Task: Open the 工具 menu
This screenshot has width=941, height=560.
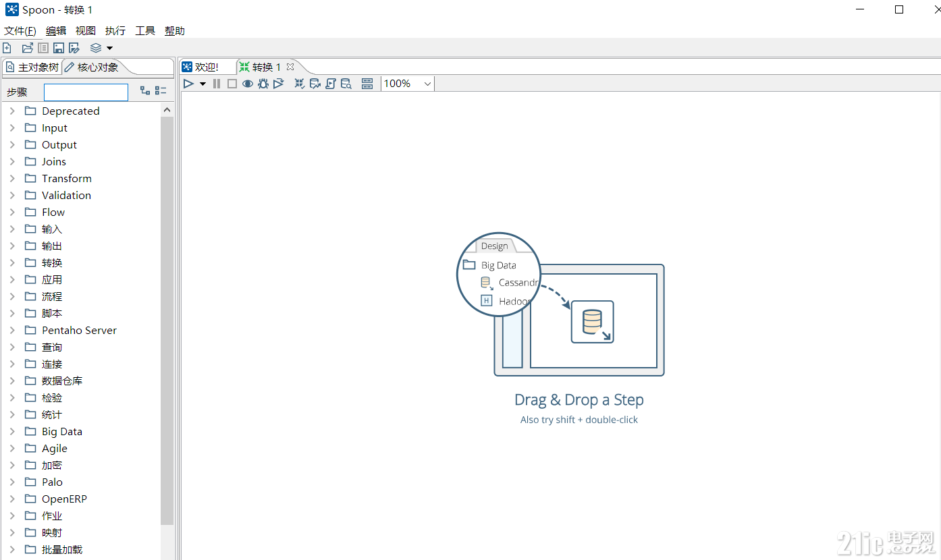Action: [x=145, y=31]
